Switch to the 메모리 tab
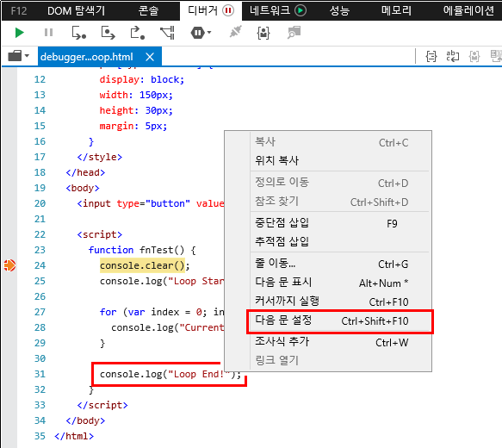 (396, 11)
